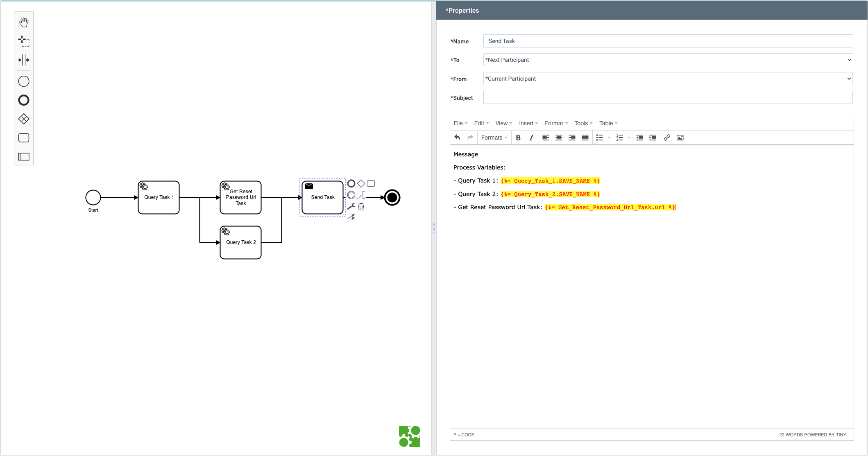Open the Table menu

tap(608, 123)
